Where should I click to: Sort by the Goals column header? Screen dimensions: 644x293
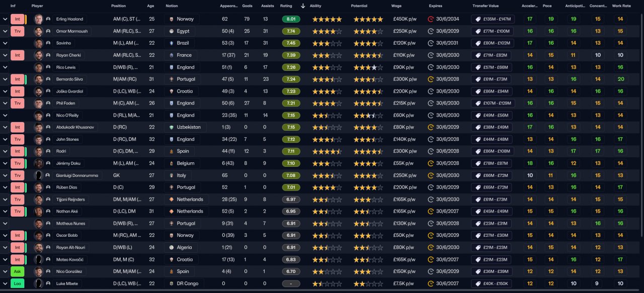[247, 6]
